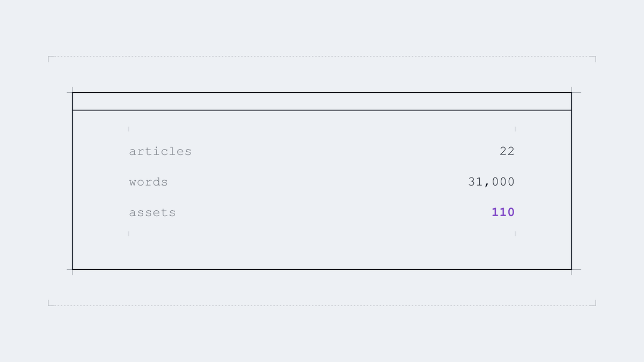Click the "assets" label
The height and width of the screenshot is (362, 644).
152,212
